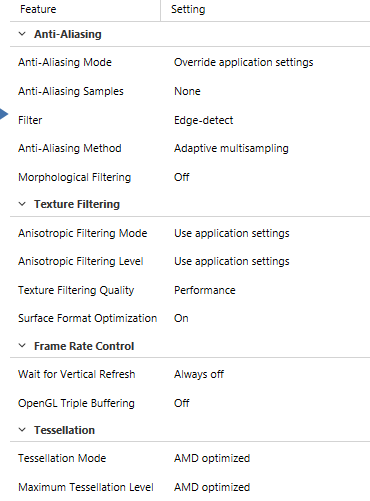Select the Edge-detect filter setting

[204, 120]
